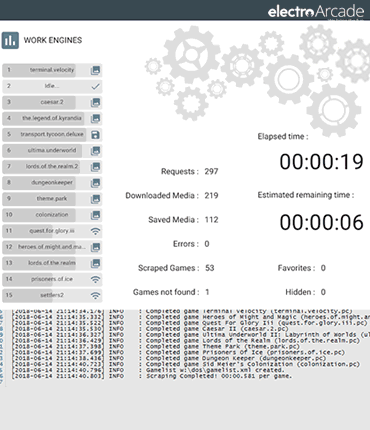
Task: Click the theme.park engine label
Action: click(x=52, y=199)
